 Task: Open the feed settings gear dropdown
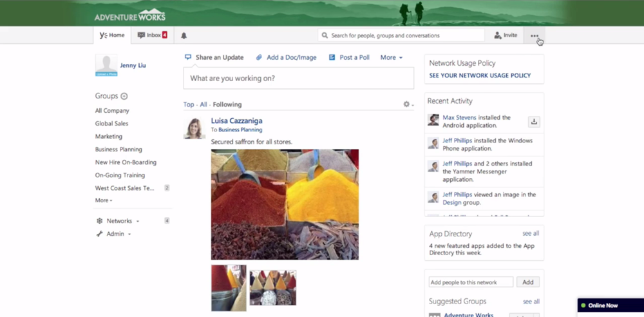pos(408,104)
